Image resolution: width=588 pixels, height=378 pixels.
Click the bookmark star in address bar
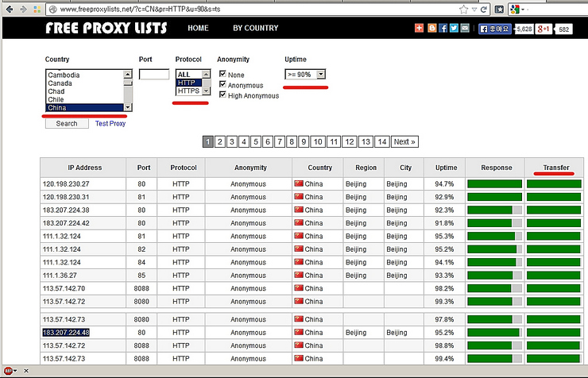click(464, 10)
